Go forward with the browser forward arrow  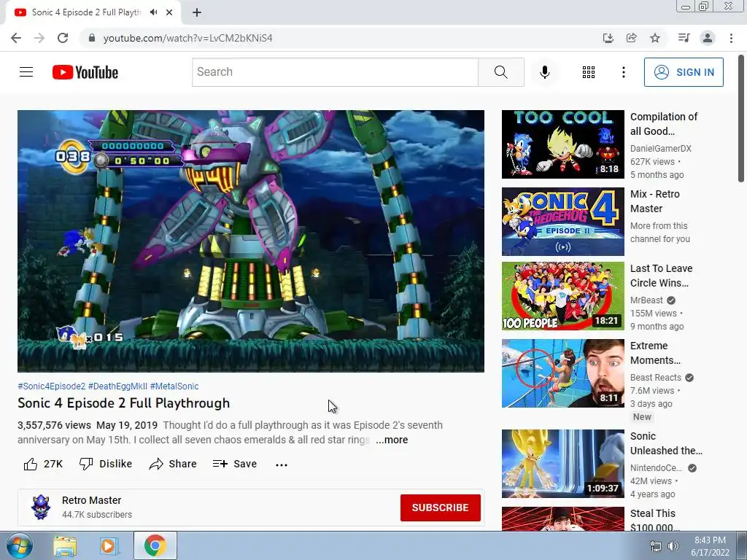(39, 38)
